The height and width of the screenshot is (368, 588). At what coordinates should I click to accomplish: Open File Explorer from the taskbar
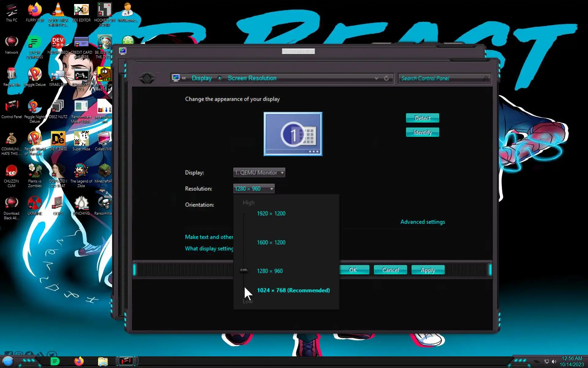tap(103, 362)
